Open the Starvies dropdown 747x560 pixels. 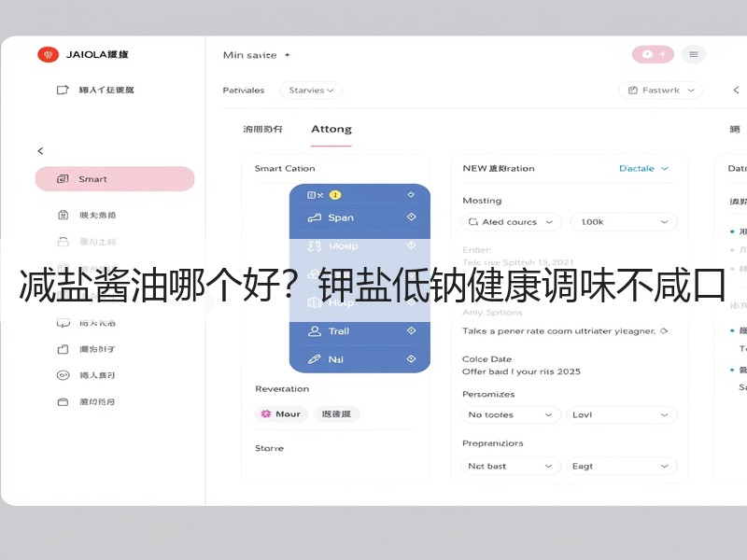311,91
